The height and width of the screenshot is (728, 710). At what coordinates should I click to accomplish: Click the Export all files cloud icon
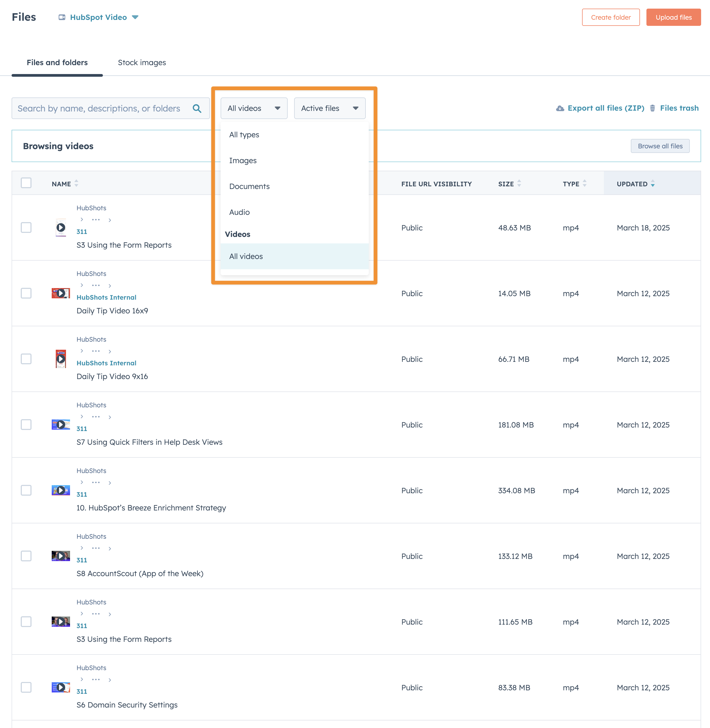pyautogui.click(x=560, y=108)
